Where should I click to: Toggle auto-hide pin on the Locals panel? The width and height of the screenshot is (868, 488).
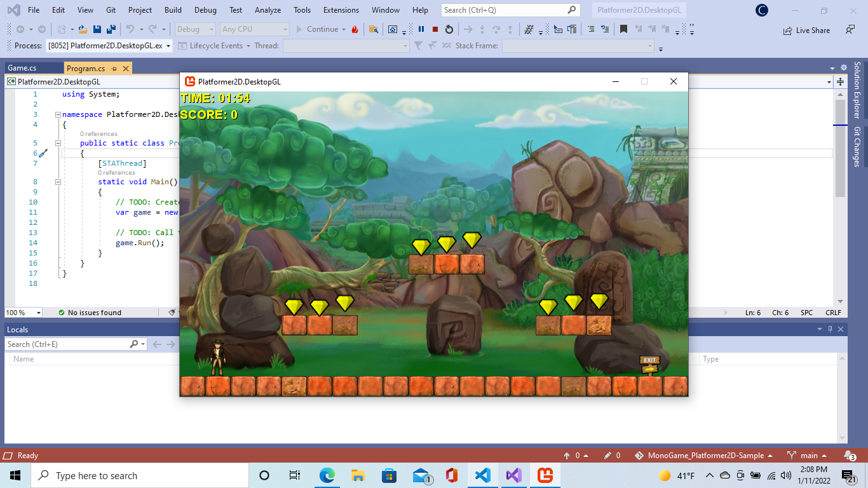830,329
